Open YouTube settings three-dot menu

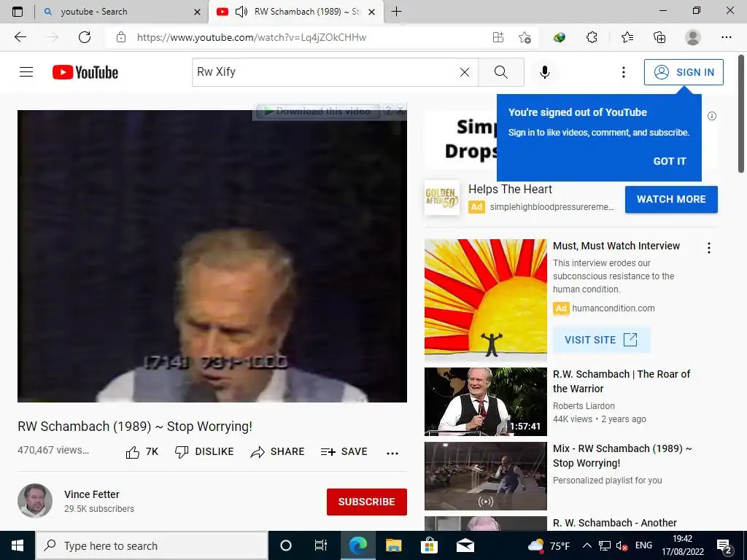pos(623,72)
